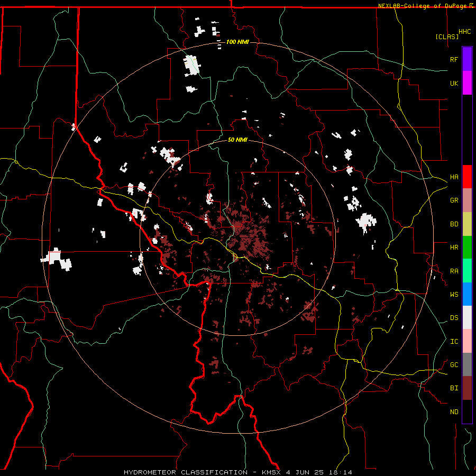Select the yellow BD legend swatch

[x=467, y=224]
